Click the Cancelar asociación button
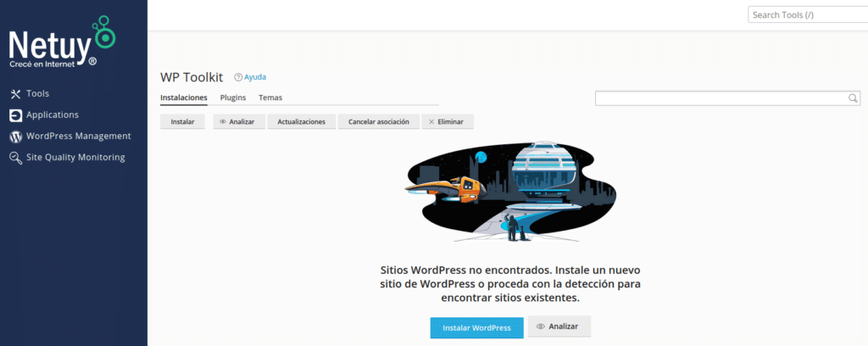 pyautogui.click(x=379, y=122)
